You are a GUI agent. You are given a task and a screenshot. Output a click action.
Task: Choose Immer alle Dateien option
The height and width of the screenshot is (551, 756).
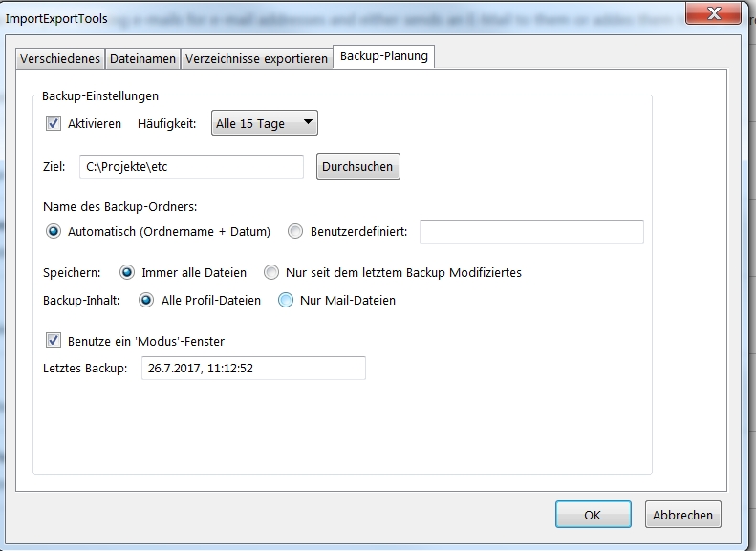click(127, 272)
